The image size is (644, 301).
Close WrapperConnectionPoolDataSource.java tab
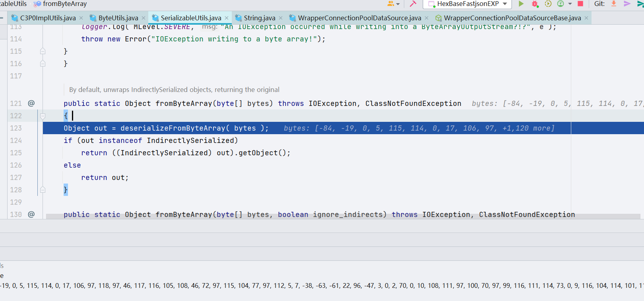click(x=427, y=18)
